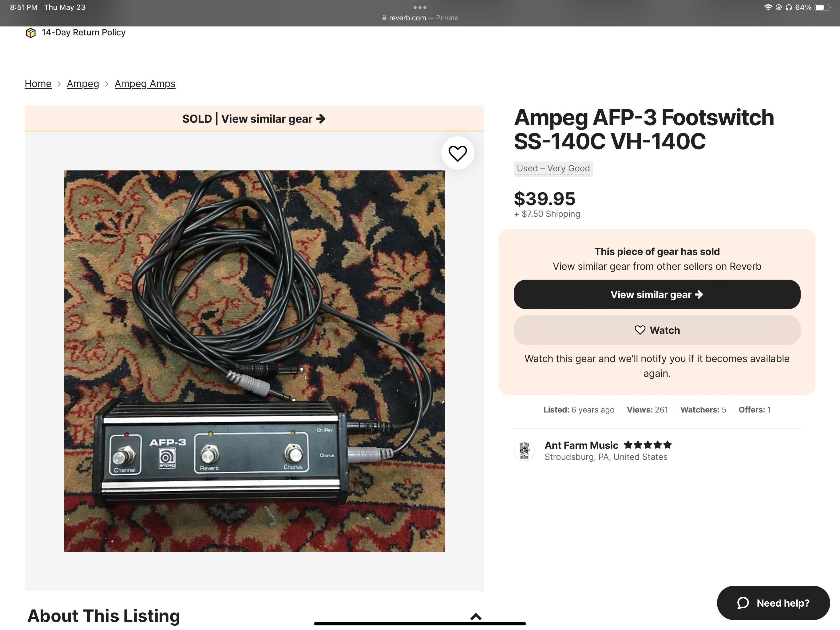Open the Ampeg breadcrumb
The image size is (840, 630).
coord(83,84)
